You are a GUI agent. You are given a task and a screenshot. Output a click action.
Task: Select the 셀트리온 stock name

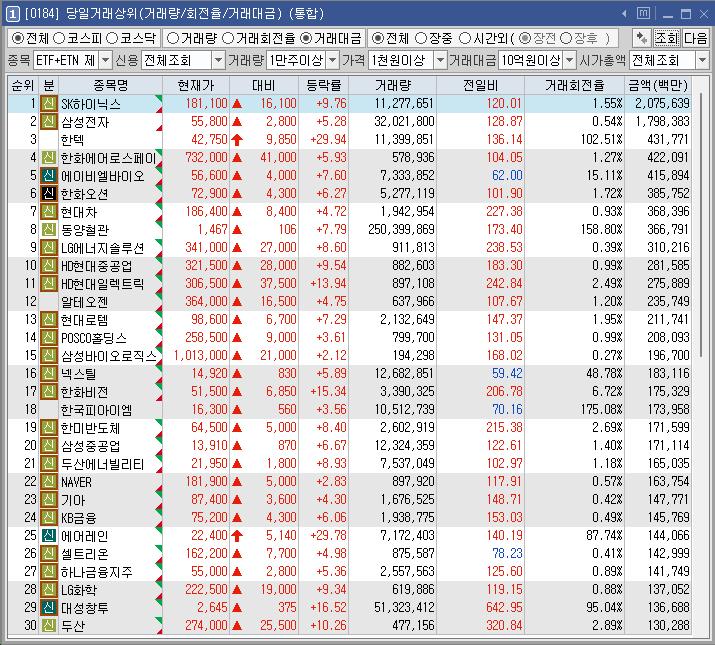coord(84,554)
